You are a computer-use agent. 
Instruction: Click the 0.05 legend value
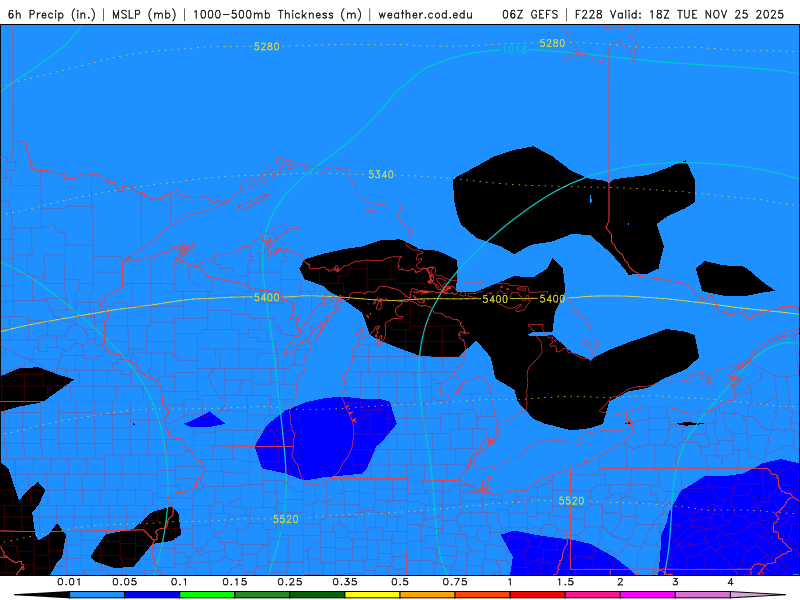[124, 582]
